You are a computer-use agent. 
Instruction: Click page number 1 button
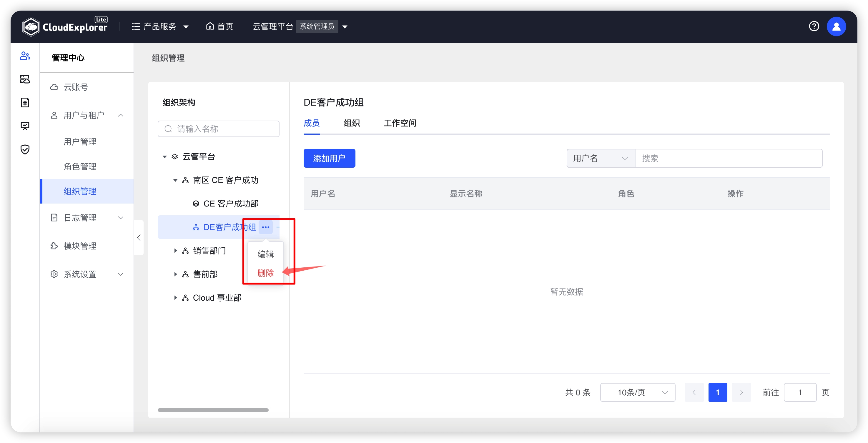718,392
